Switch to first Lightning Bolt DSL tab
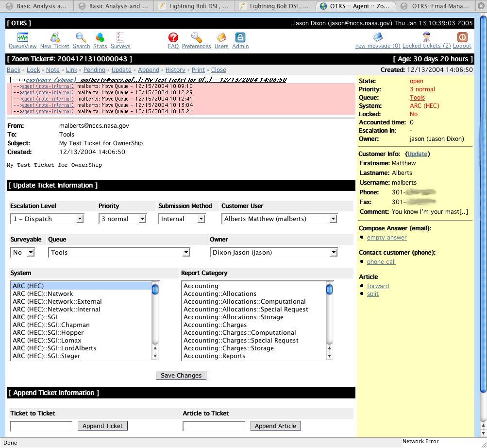Image resolution: width=487 pixels, height=448 pixels. pyautogui.click(x=194, y=6)
